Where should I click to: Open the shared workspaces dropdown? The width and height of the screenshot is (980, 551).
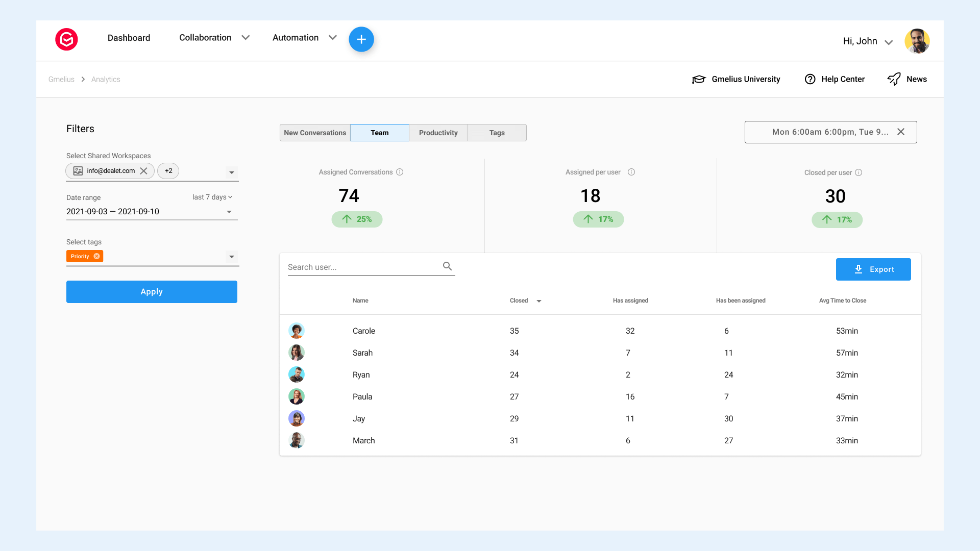click(x=232, y=172)
